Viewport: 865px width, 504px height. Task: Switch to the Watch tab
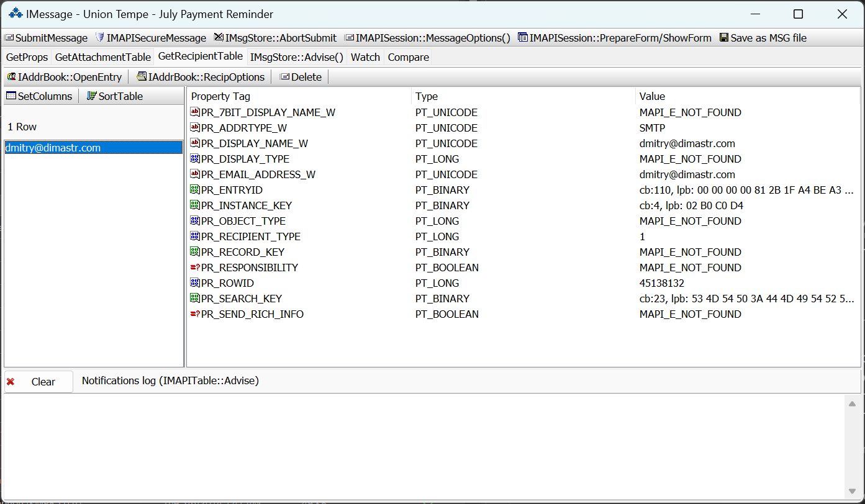pyautogui.click(x=366, y=57)
